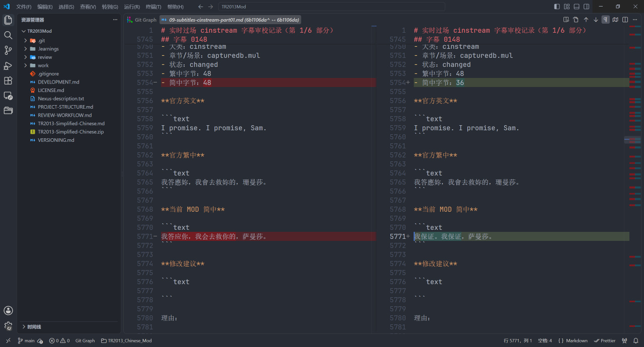Open the 文件(F) menu
The height and width of the screenshot is (347, 644).
point(24,7)
